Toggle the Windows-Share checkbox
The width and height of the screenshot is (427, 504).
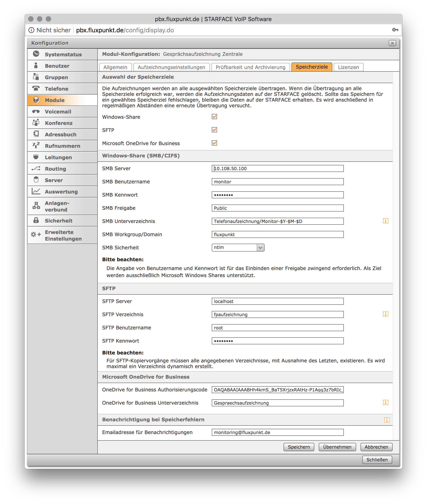point(214,117)
